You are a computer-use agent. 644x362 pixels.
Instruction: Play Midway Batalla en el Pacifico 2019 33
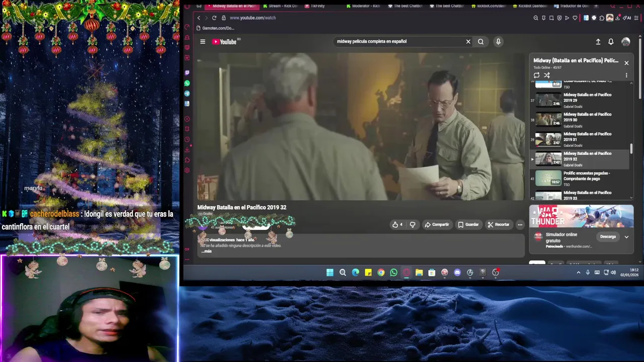580,195
